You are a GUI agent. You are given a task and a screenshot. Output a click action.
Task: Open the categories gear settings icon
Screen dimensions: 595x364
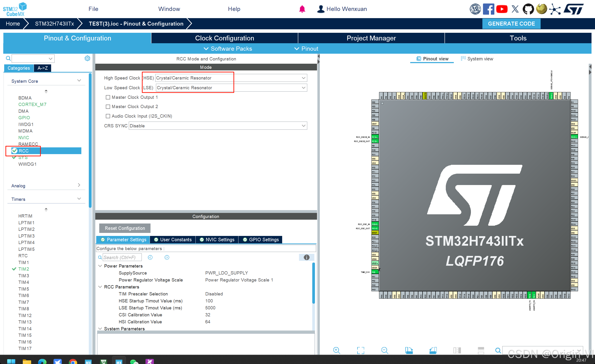click(87, 58)
